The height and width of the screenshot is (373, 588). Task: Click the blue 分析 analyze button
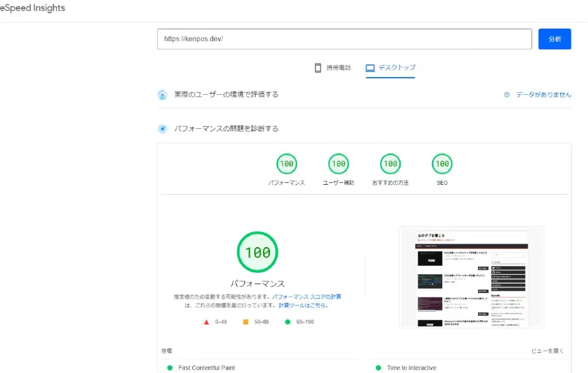point(554,39)
